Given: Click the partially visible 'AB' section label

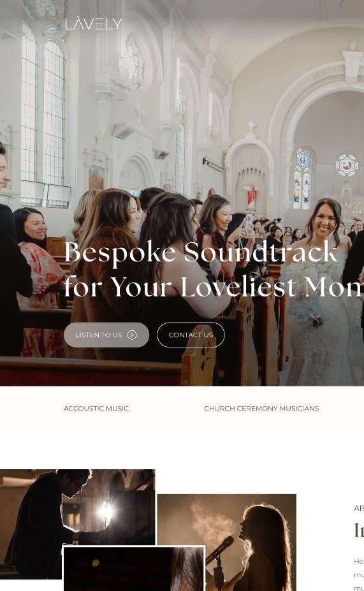Looking at the screenshot, I should [x=359, y=508].
